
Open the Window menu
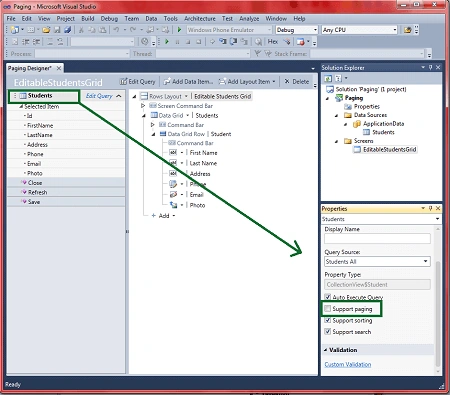click(x=276, y=19)
